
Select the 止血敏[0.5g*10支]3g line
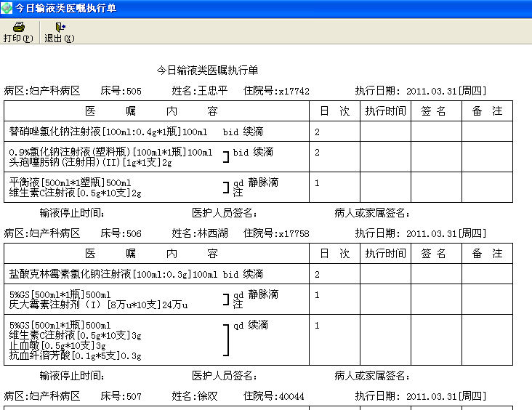(57, 345)
